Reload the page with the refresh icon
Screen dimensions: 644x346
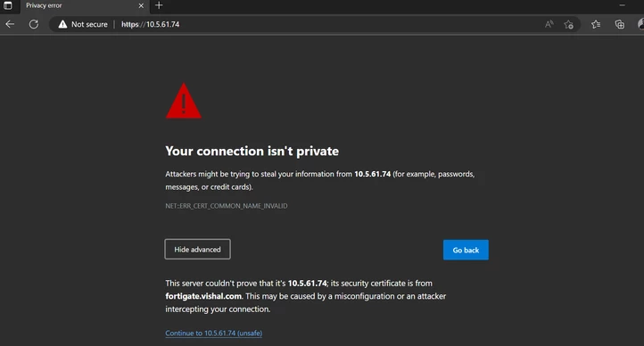[x=34, y=24]
